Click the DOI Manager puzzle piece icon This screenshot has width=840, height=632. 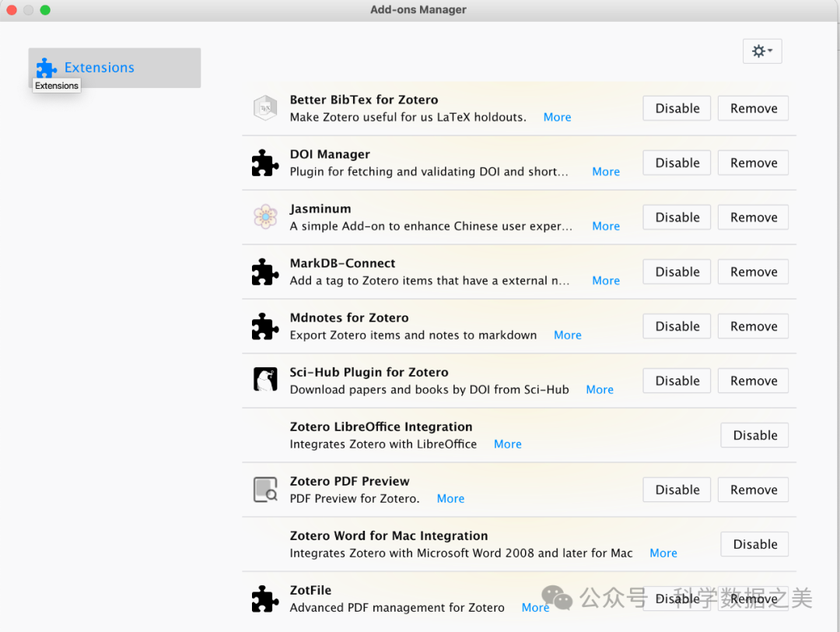(265, 163)
